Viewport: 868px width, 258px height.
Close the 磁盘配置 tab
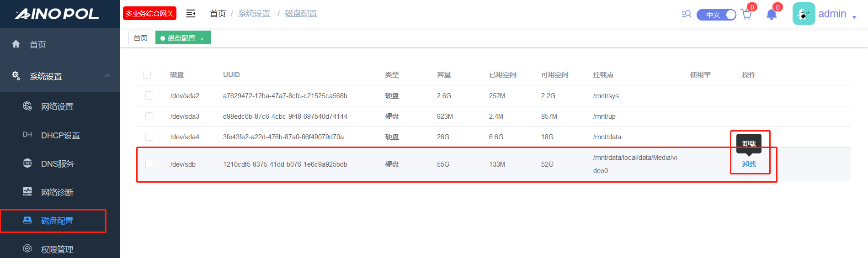tap(202, 39)
